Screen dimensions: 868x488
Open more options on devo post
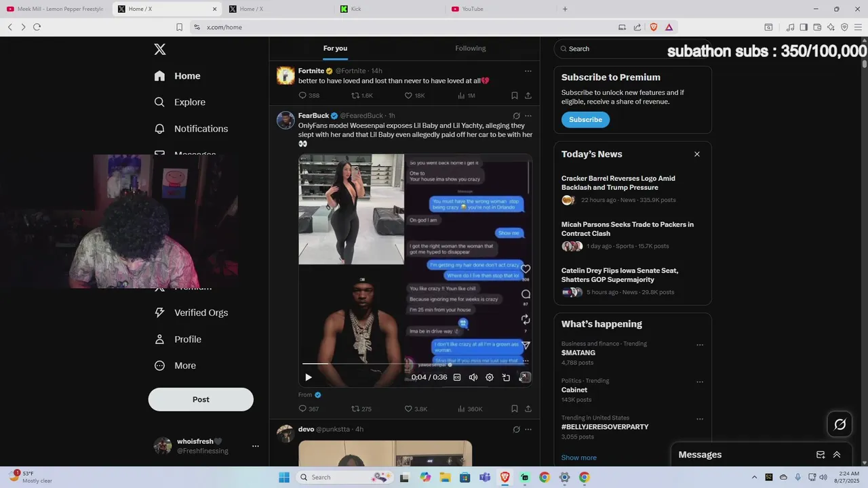(x=528, y=429)
